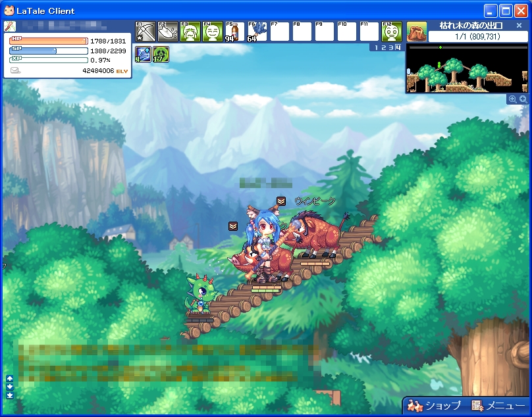
Task: Activate the F1 bow skill slot
Action: coord(146,32)
